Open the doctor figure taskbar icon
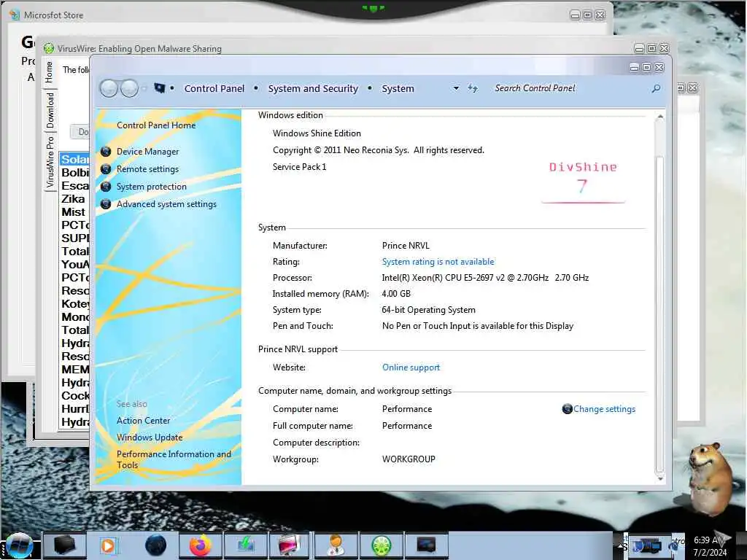Viewport: 747px width, 560px height. tap(336, 545)
